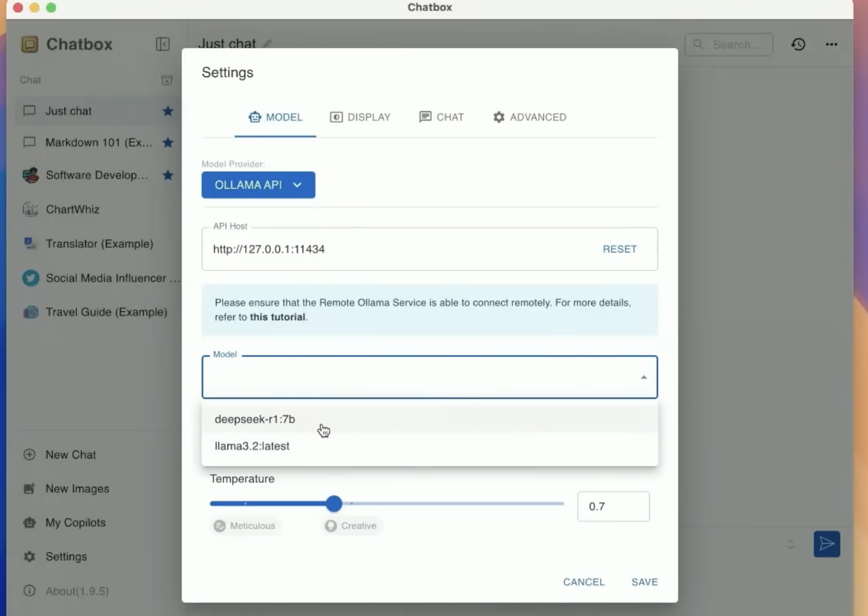Unstar the Software Developer chat
This screenshot has height=616, width=868.
point(168,175)
